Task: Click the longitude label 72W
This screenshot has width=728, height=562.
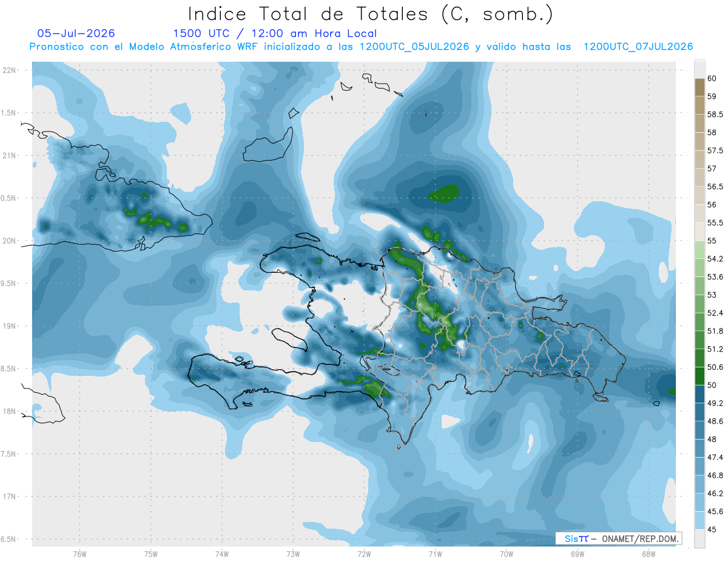Action: pos(364,554)
